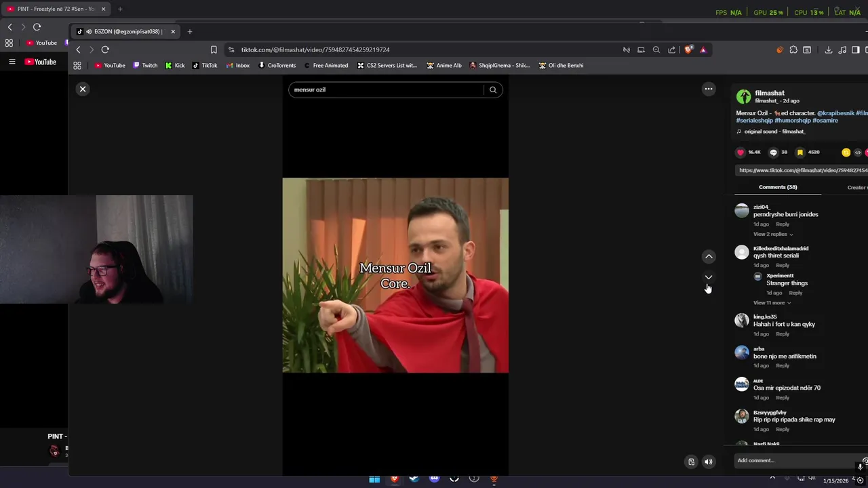Open CS2 Servers List bookmark

pyautogui.click(x=387, y=66)
